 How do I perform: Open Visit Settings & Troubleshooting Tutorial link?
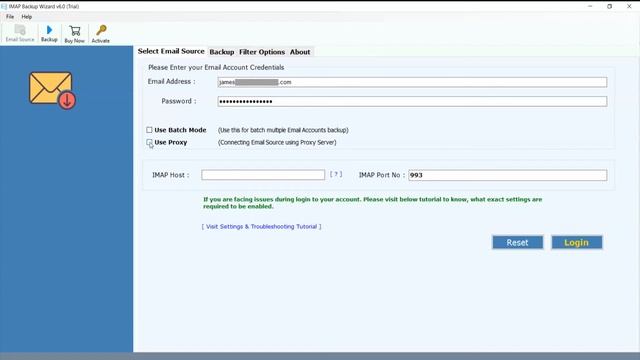pyautogui.click(x=261, y=226)
